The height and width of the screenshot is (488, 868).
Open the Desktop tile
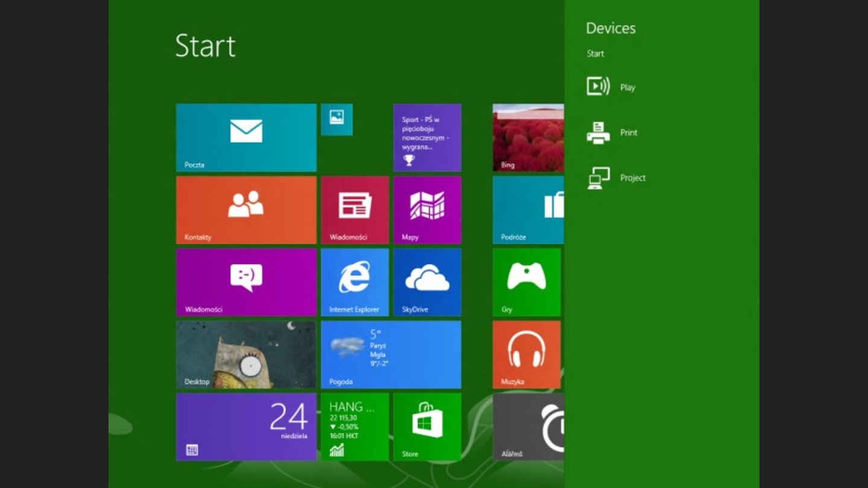(x=245, y=354)
